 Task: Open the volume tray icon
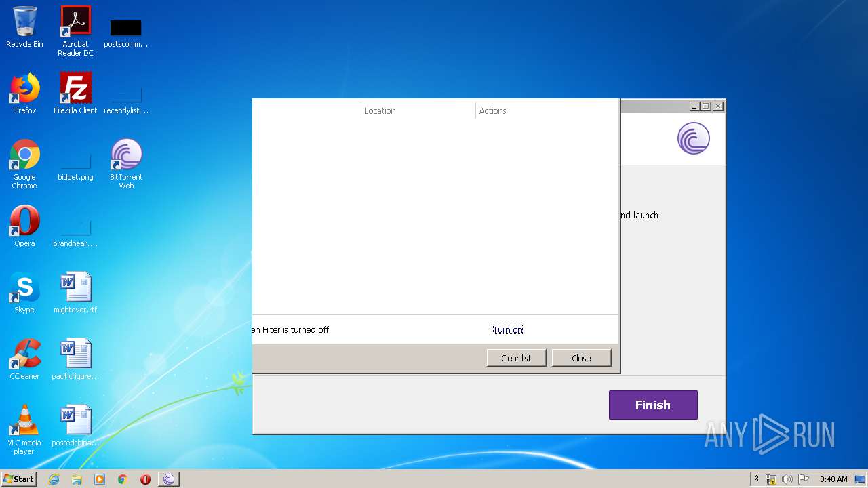(787, 479)
